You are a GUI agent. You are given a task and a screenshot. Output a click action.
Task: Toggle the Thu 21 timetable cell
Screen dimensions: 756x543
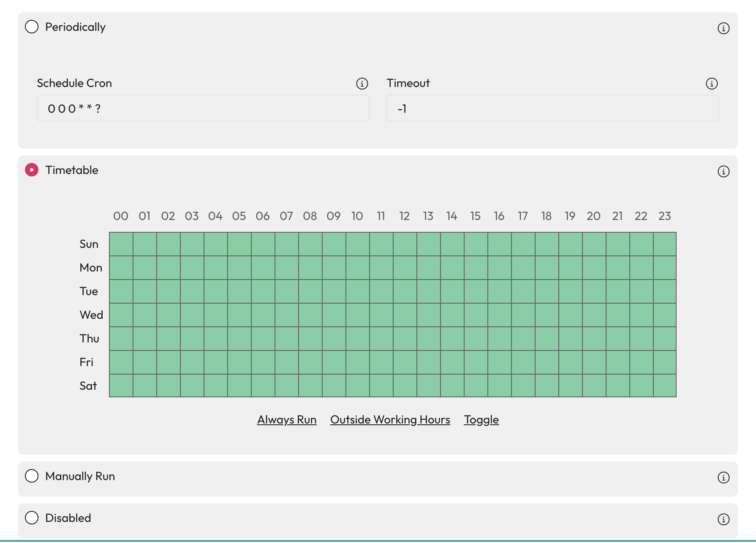pos(618,339)
